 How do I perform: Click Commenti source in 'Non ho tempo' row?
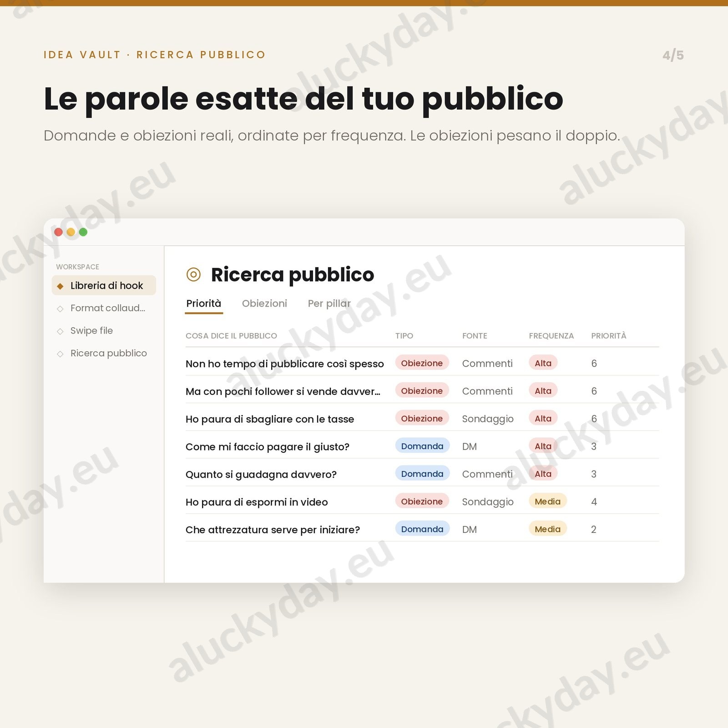(487, 363)
